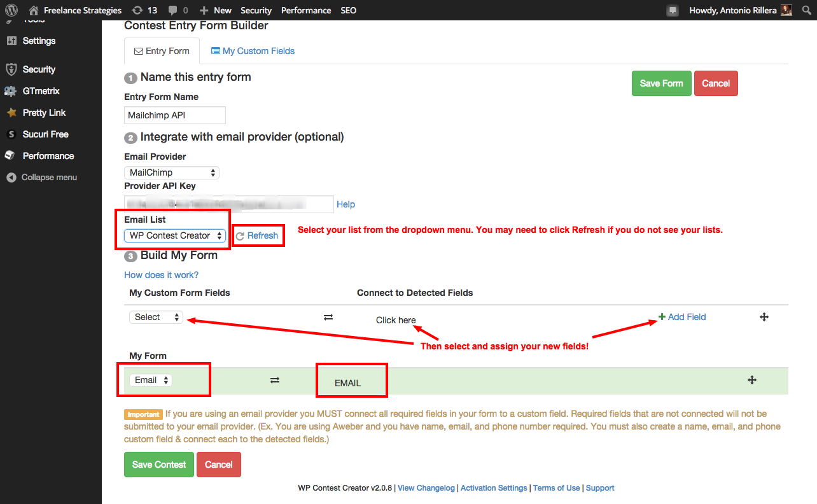
Task: Open the Freelance Strategies site home
Action: click(x=75, y=10)
